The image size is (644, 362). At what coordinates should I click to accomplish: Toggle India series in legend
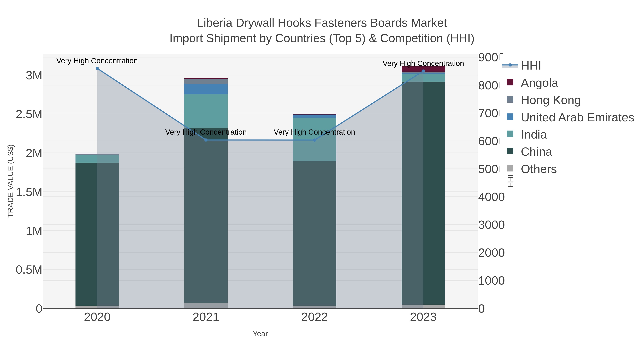526,134
